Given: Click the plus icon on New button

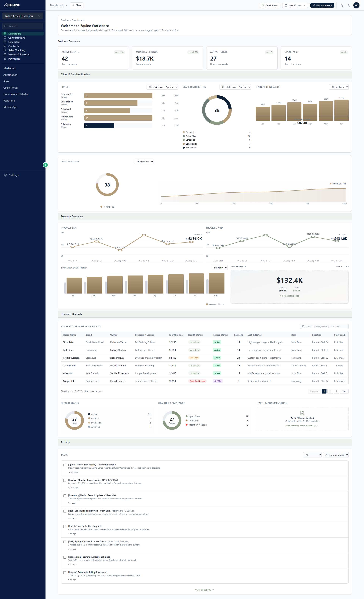Looking at the screenshot, I should click(73, 5).
